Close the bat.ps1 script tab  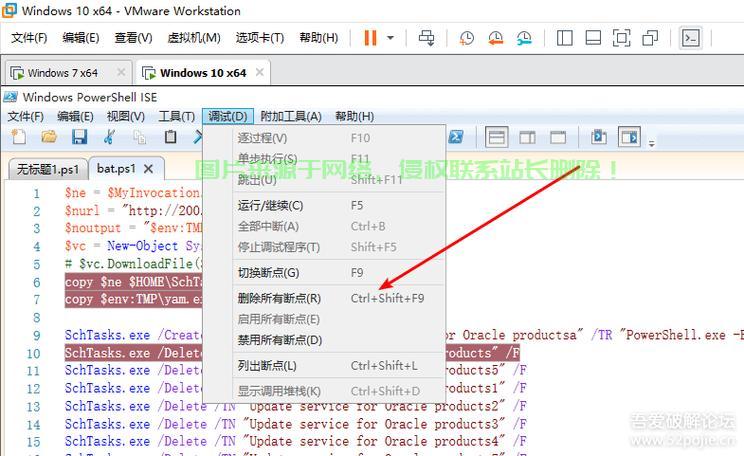tap(149, 169)
